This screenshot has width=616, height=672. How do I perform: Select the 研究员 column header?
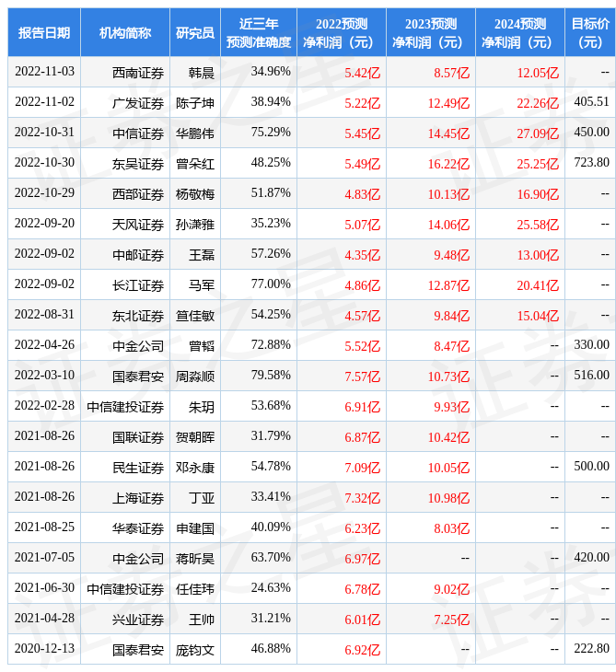point(195,32)
